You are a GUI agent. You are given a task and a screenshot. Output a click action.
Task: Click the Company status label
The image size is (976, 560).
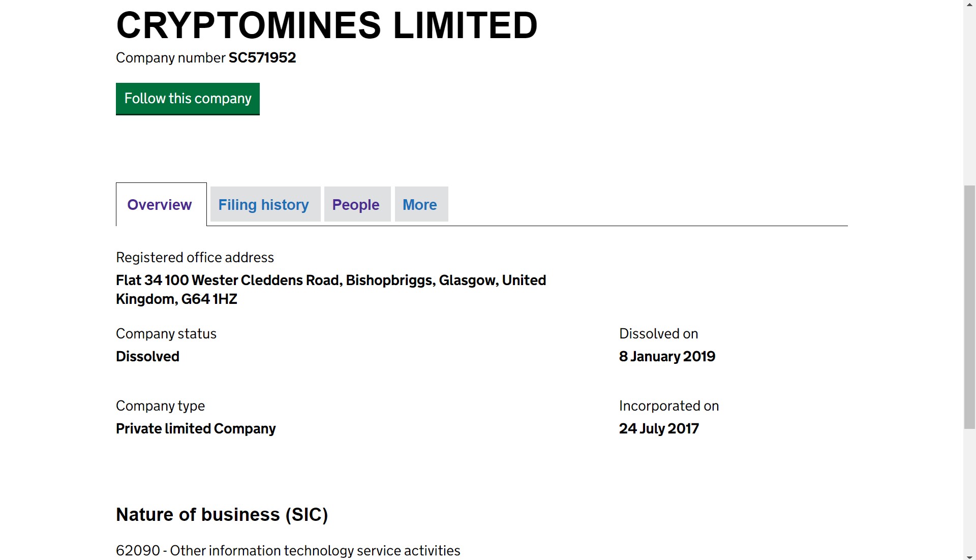166,333
